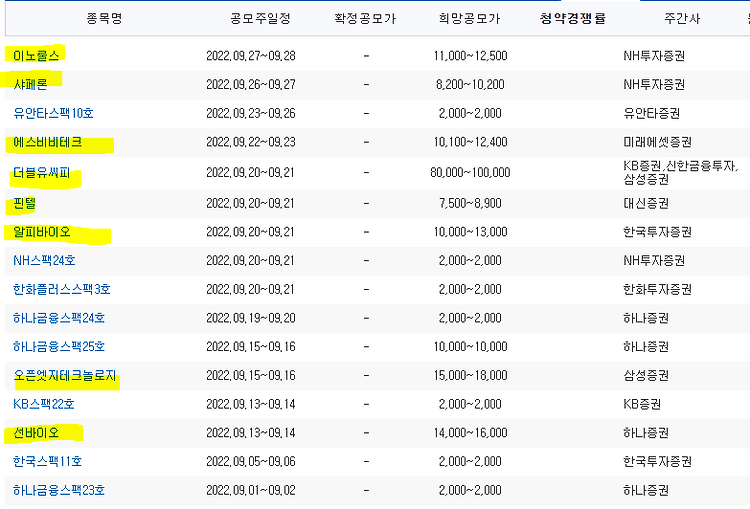This screenshot has height=509, width=750.
Task: Click the 주간사 column header
Action: (x=682, y=19)
